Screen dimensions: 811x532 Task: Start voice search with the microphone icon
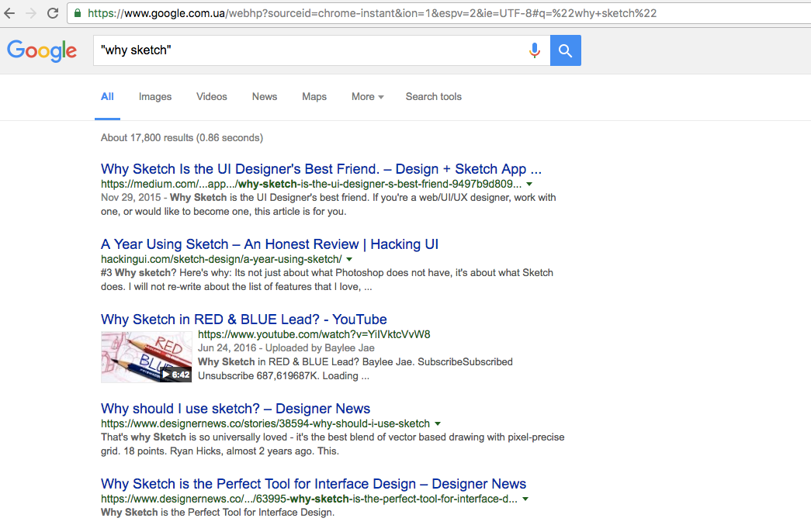tap(535, 50)
